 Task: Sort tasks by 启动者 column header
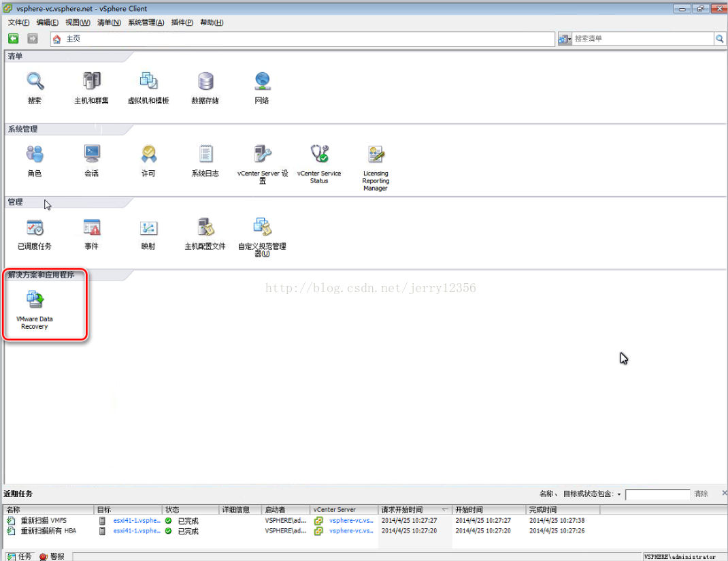tap(286, 510)
